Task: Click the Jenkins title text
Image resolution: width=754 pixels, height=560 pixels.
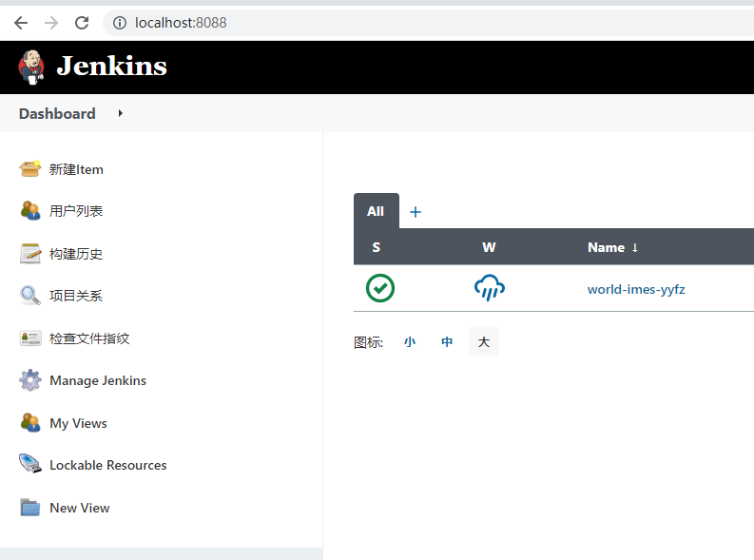Action: click(x=111, y=66)
